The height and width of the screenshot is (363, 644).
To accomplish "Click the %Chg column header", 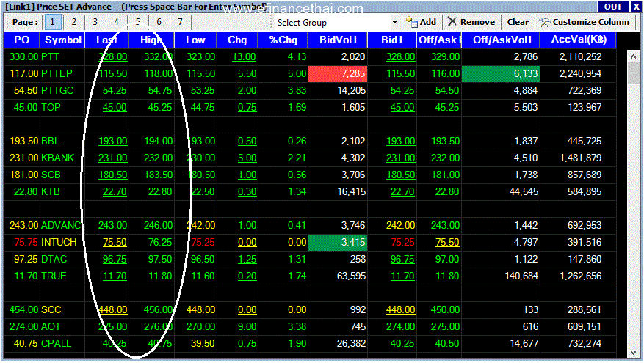I will (283, 40).
